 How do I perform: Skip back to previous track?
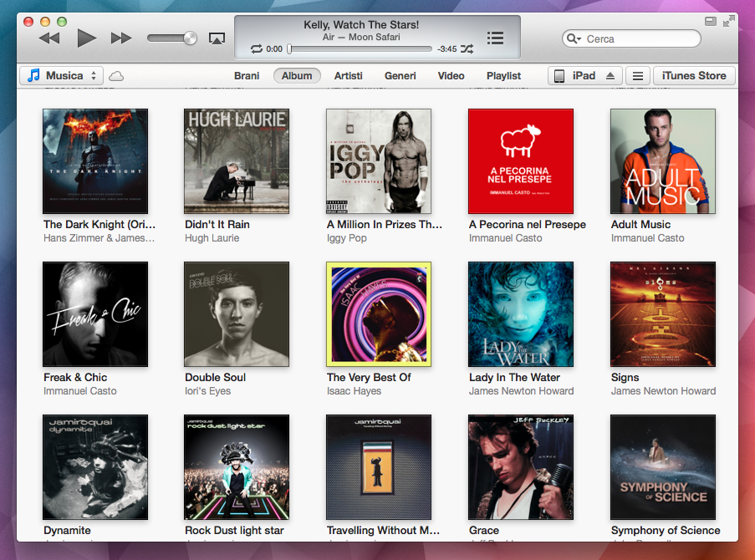(x=49, y=38)
